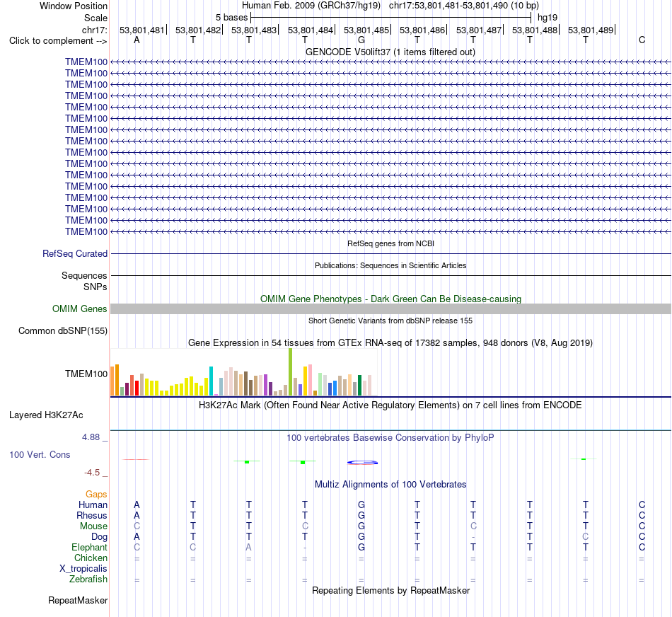Click the 'chr17:' ruler label
The image size is (672, 617).
tap(95, 30)
